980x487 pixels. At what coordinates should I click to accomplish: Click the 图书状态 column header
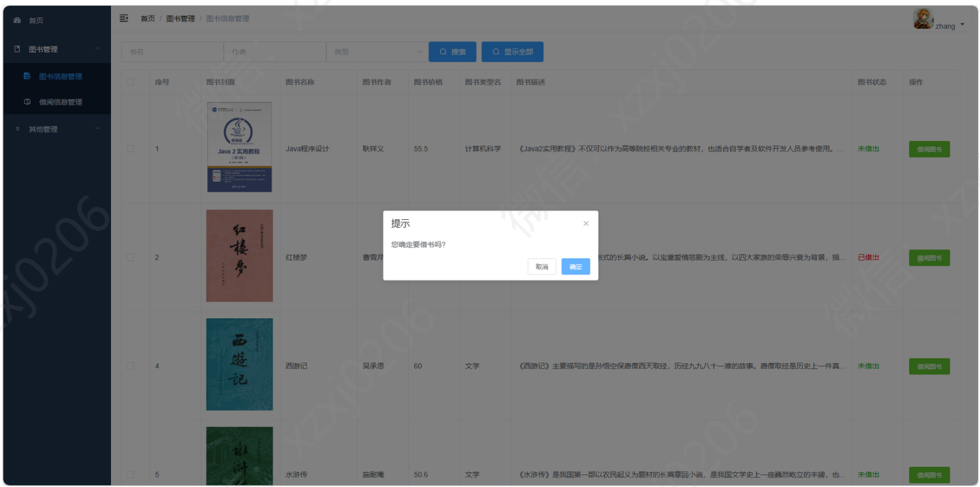click(x=872, y=82)
